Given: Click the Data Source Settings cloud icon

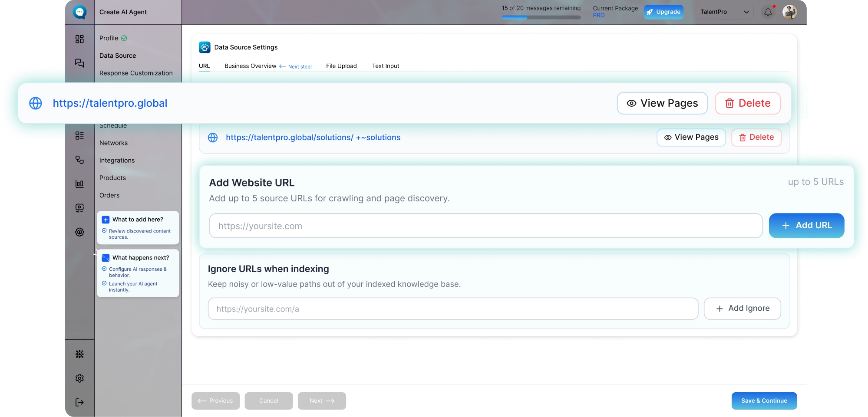Looking at the screenshot, I should point(205,47).
